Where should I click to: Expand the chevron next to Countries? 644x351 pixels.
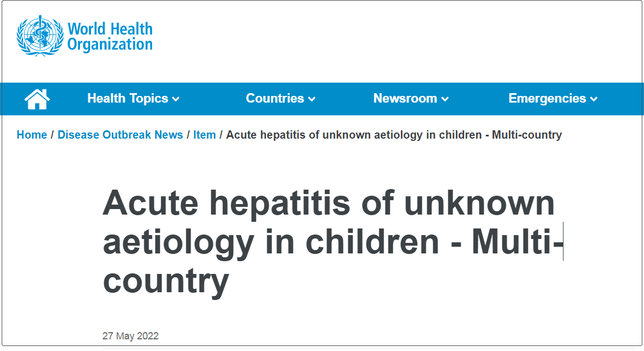coord(312,99)
